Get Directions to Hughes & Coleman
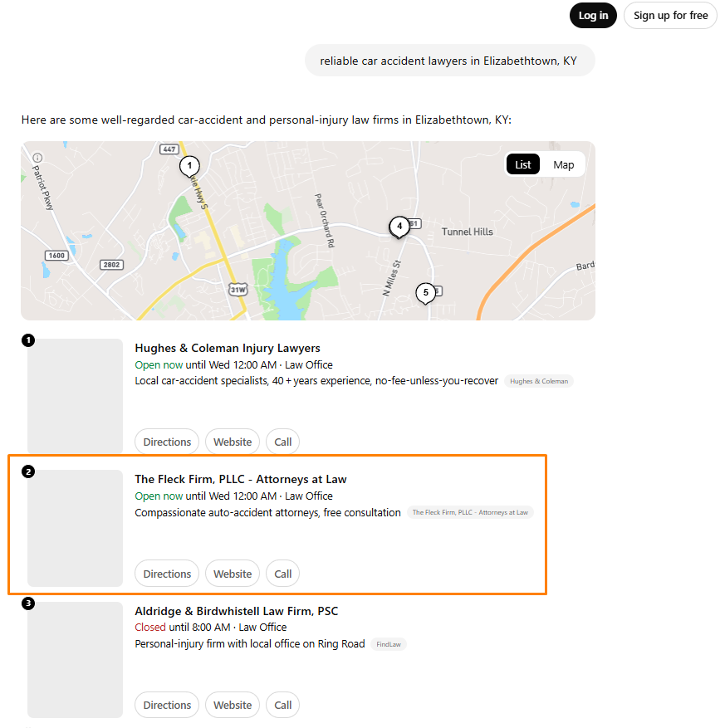 [167, 442]
